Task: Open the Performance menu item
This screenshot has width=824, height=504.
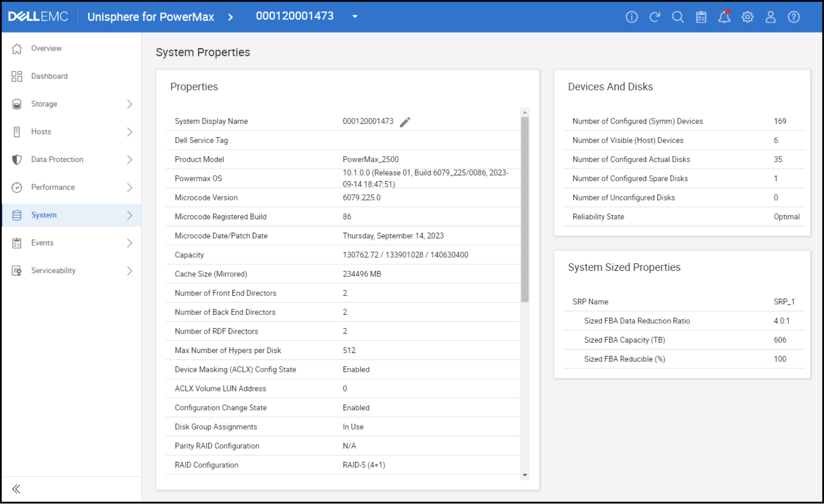Action: tap(71, 187)
